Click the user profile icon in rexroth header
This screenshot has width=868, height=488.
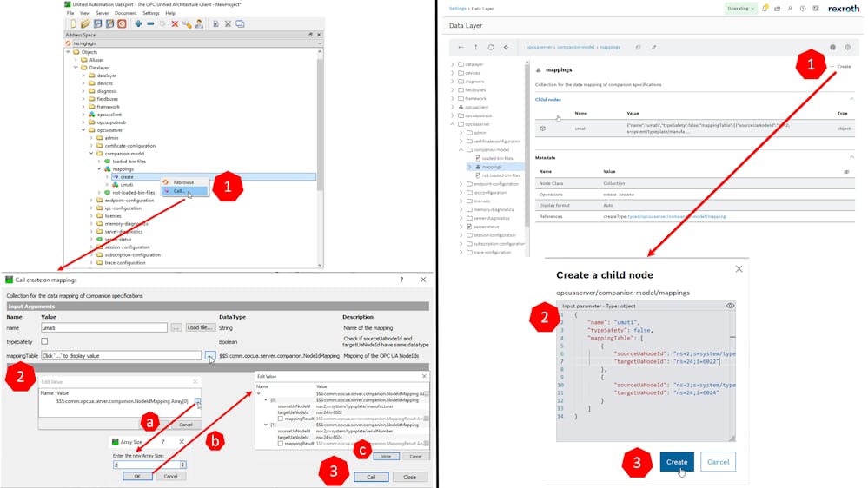pos(790,9)
